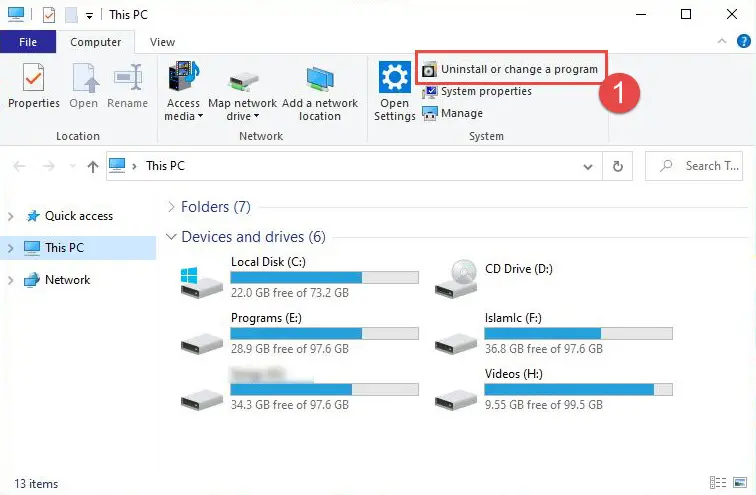Click the Local Disk (C:) usage bar
Screen dimensions: 756x495
click(x=324, y=277)
